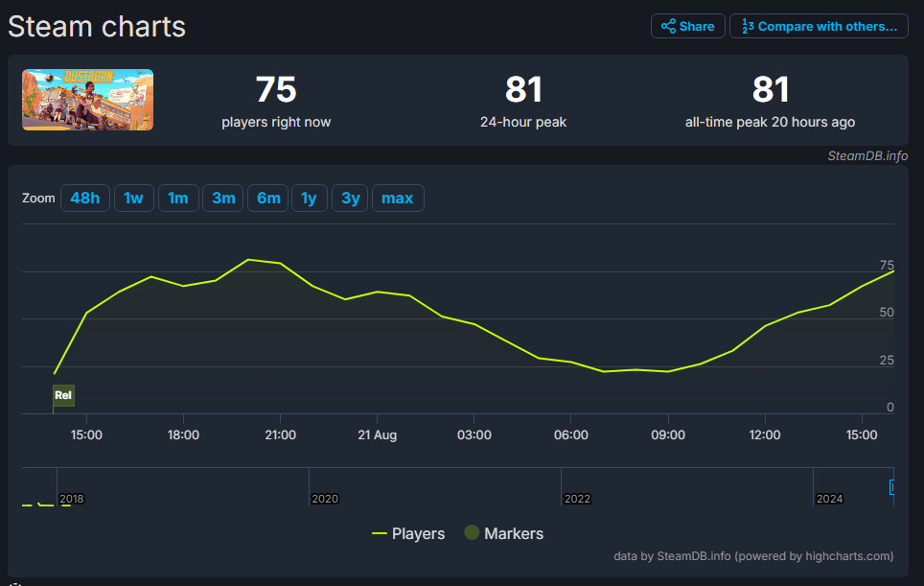The height and width of the screenshot is (586, 924).
Task: Click 2022 in the navigator timeline
Action: pos(577,499)
